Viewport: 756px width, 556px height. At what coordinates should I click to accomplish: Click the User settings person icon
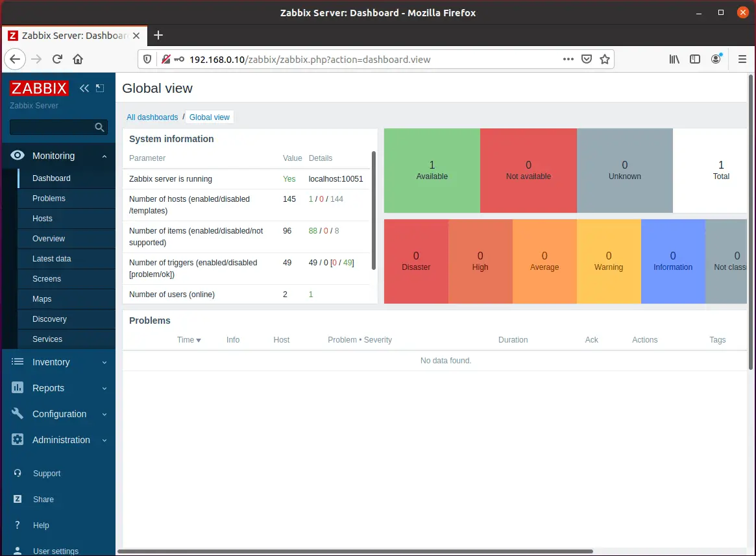[18, 551]
